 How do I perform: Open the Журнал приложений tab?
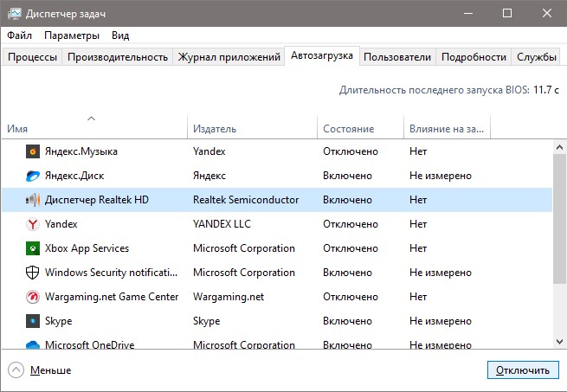(229, 57)
